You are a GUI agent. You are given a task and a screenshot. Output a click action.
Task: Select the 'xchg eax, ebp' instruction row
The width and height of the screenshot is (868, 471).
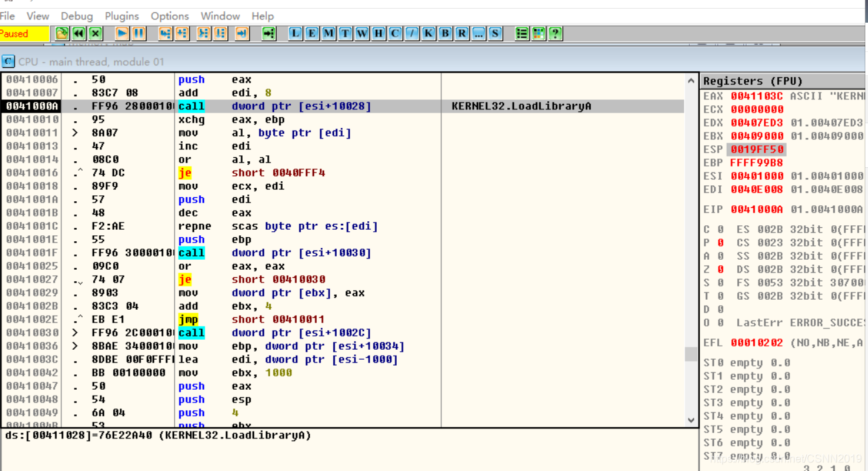pyautogui.click(x=343, y=119)
